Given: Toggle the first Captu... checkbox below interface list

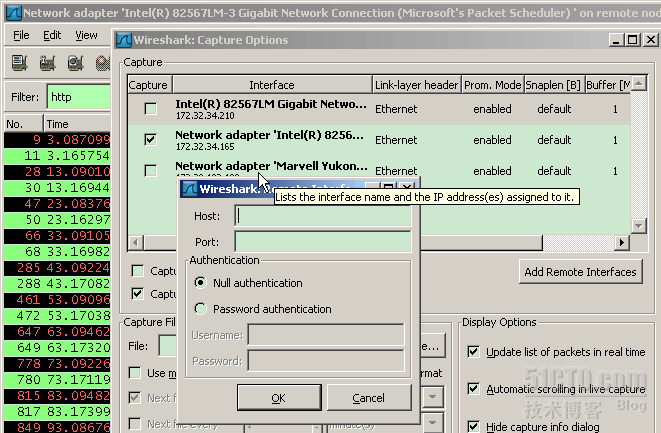Looking at the screenshot, I should (x=138, y=271).
